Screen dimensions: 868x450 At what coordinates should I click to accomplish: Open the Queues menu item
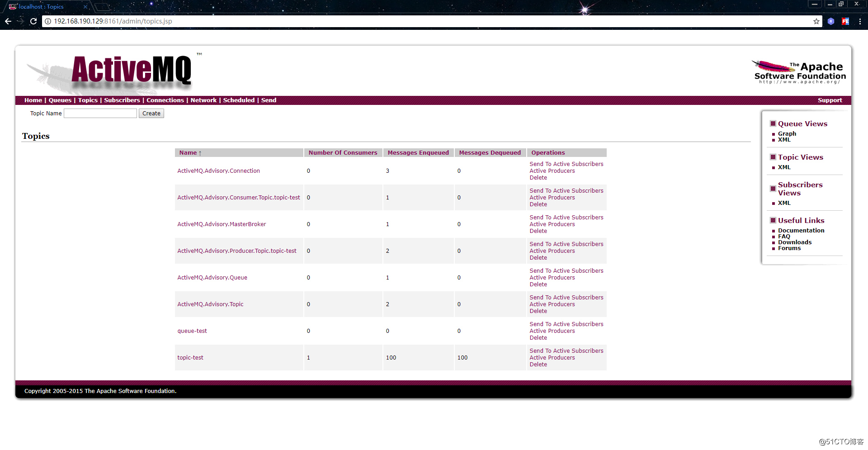(60, 100)
